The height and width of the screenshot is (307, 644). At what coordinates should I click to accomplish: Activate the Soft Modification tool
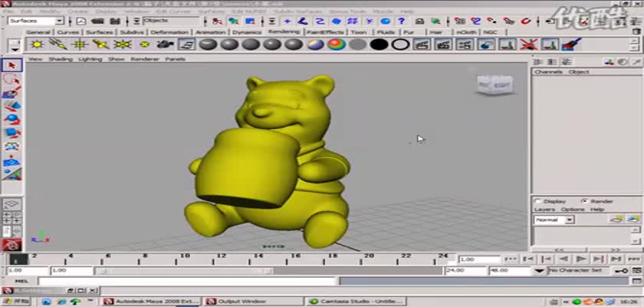point(11,160)
